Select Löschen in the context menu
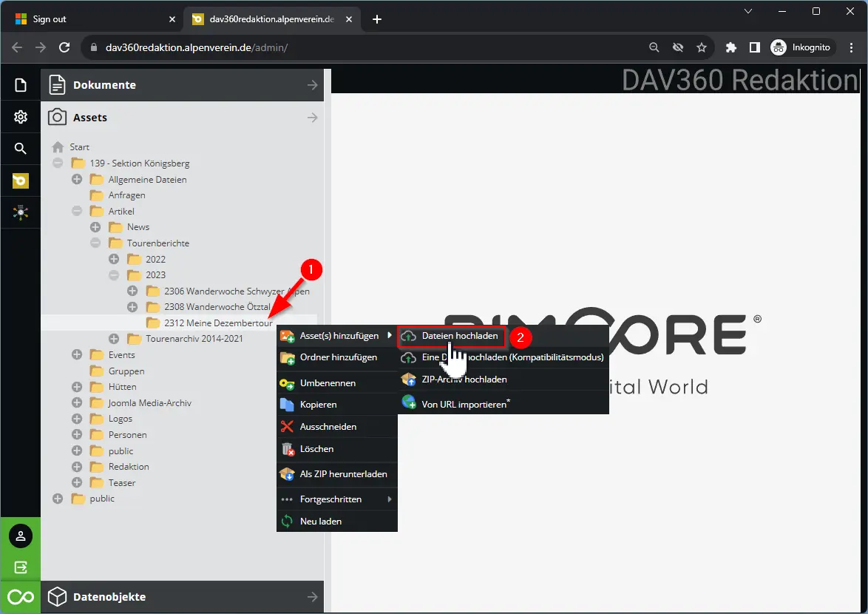This screenshot has height=614, width=868. [x=316, y=449]
